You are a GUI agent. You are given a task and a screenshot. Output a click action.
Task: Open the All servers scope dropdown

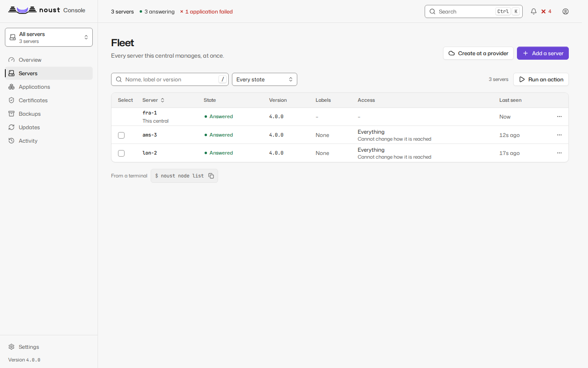[49, 37]
